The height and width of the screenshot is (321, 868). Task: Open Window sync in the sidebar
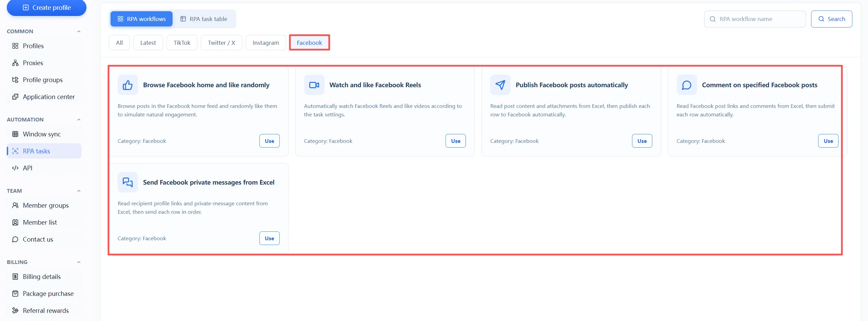tap(44, 134)
